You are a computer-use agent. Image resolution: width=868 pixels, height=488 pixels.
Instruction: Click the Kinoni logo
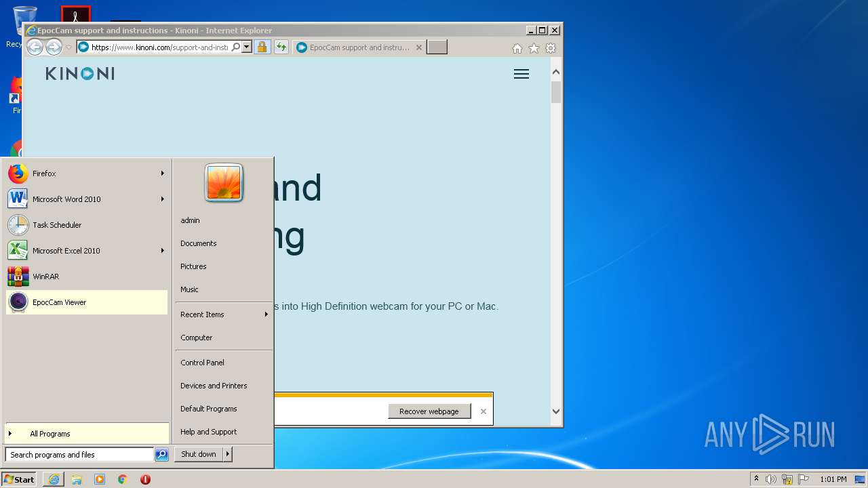[x=80, y=74]
